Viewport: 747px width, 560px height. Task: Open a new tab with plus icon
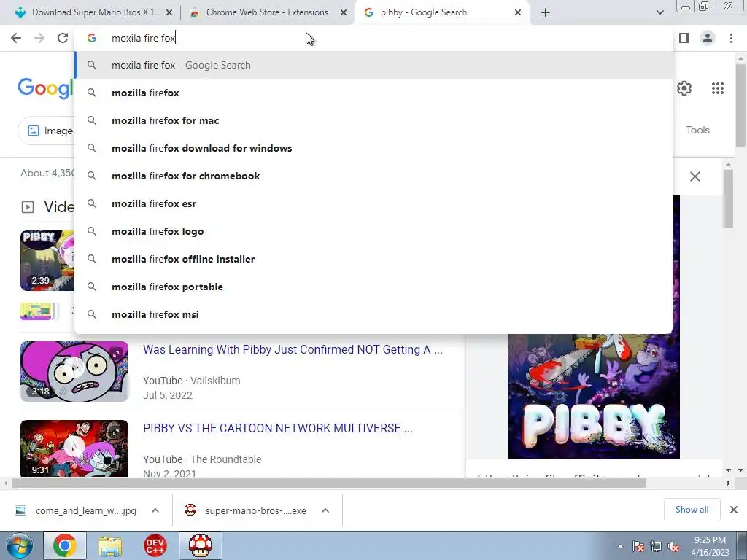click(x=546, y=12)
